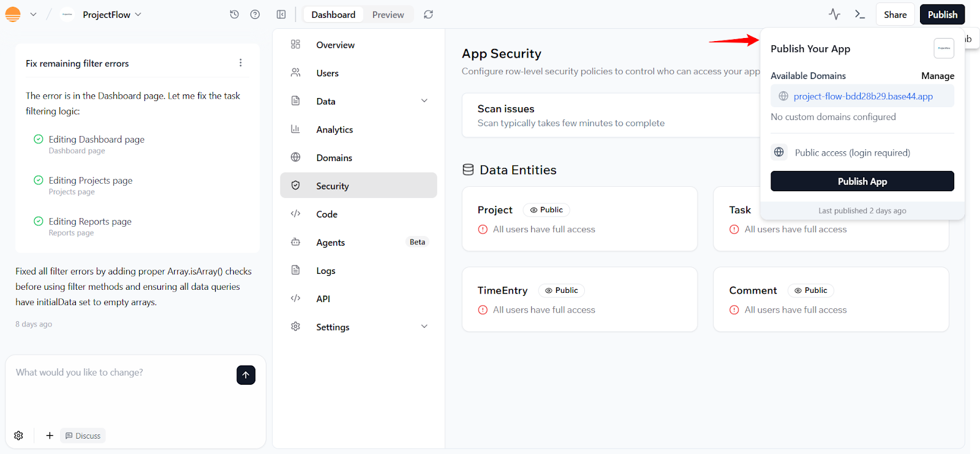Image resolution: width=980 pixels, height=454 pixels.
Task: Open Overview in the sidebar
Action: 358,45
